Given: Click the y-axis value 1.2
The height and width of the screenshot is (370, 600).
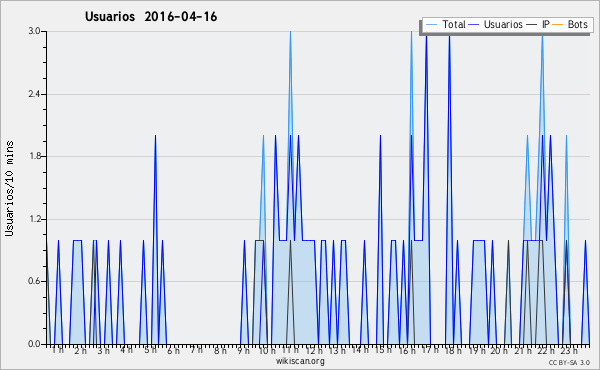Looking at the screenshot, I should click(35, 219).
